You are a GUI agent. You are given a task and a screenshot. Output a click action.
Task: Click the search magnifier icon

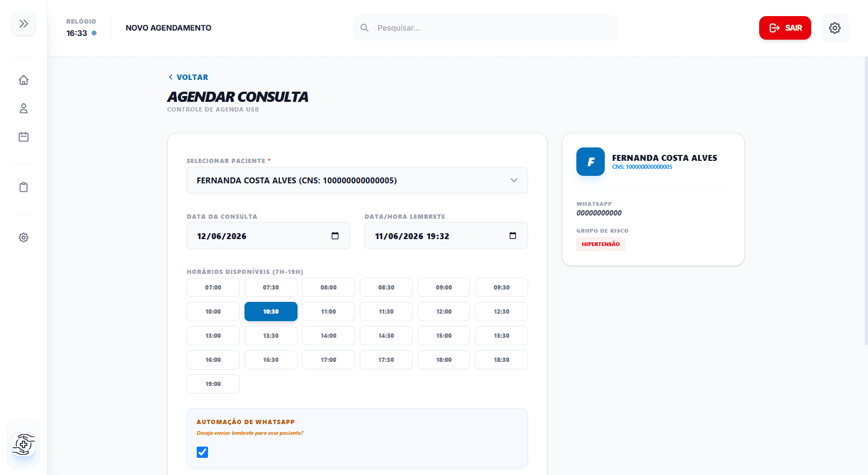coord(365,28)
